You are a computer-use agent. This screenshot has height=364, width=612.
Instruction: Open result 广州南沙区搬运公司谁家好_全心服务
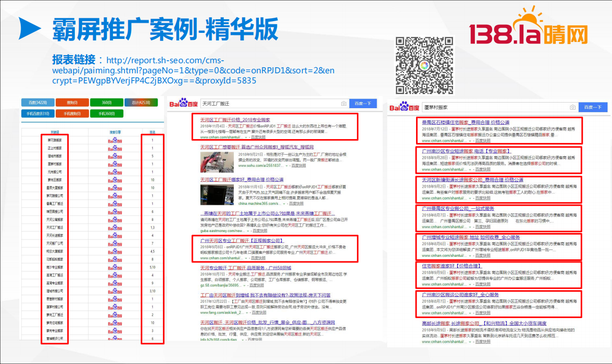[461, 294]
